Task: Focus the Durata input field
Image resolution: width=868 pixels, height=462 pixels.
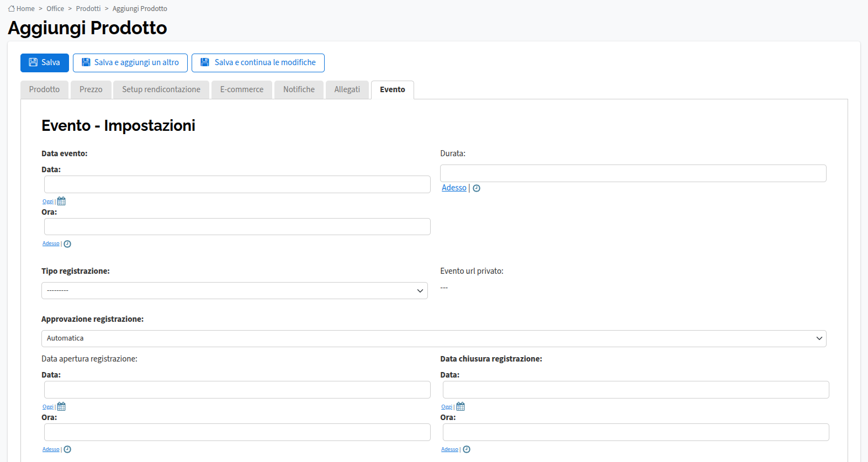Action: point(633,173)
